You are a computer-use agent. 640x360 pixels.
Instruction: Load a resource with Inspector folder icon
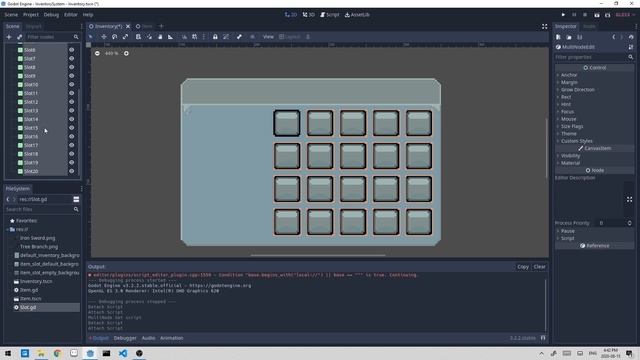point(569,37)
